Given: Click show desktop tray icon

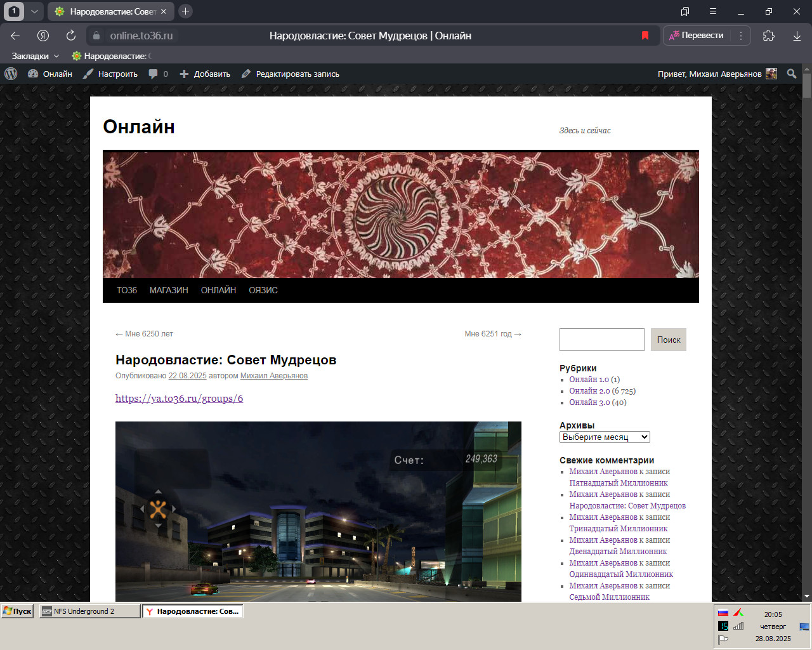Looking at the screenshot, I should [x=804, y=627].
